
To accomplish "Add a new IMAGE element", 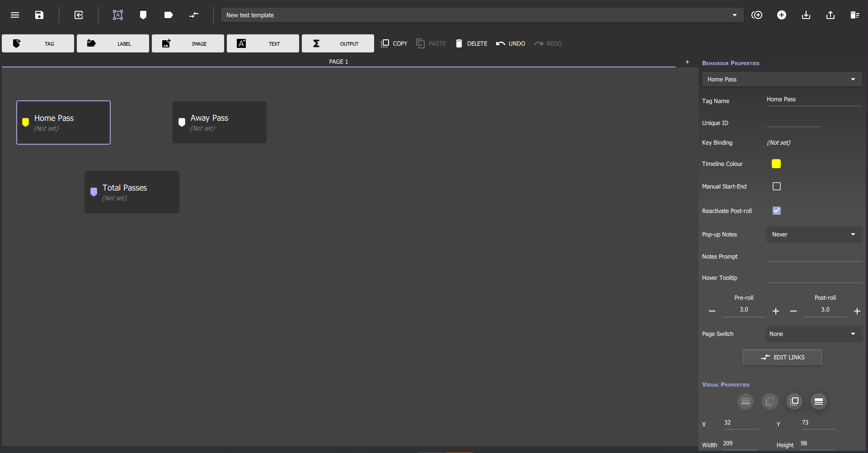I will (x=188, y=43).
